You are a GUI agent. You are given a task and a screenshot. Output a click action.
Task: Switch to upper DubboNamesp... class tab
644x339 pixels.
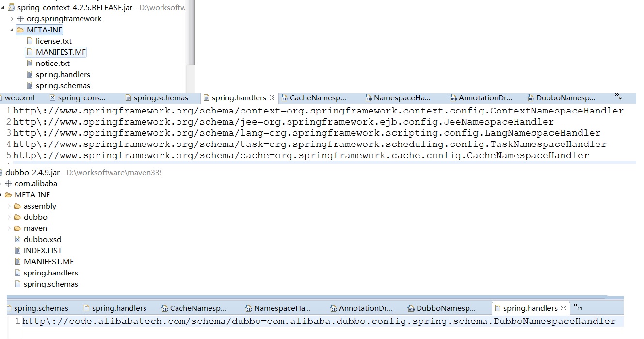click(x=566, y=98)
